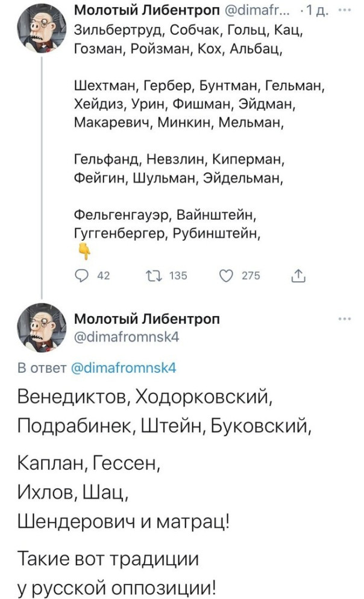This screenshot has height=599, width=364.
Task: Click the reply count 42
Action: point(103,276)
